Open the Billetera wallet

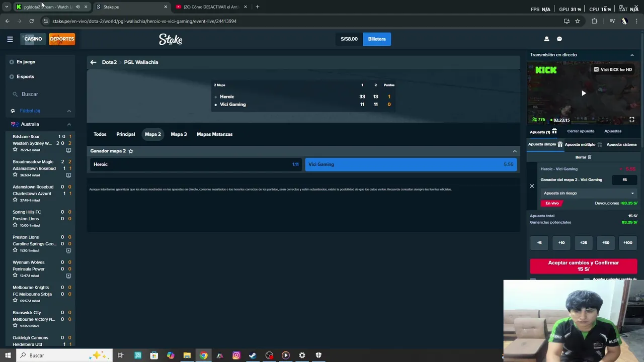tap(377, 39)
